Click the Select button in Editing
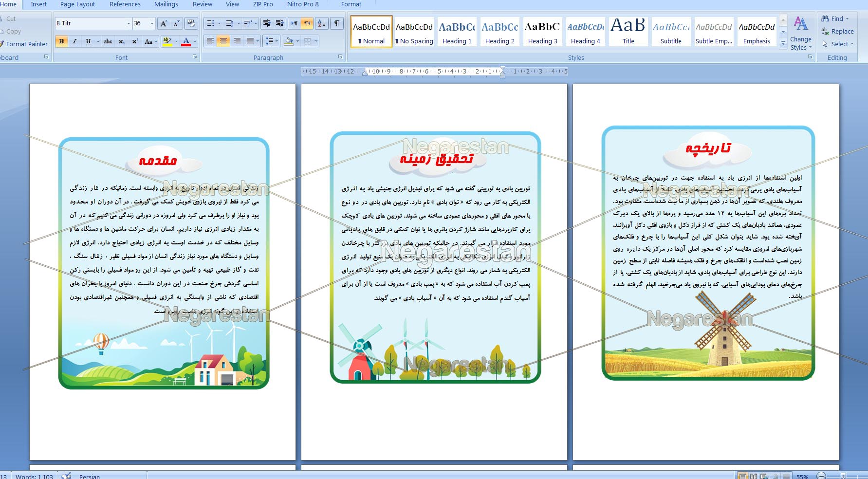 click(838, 44)
